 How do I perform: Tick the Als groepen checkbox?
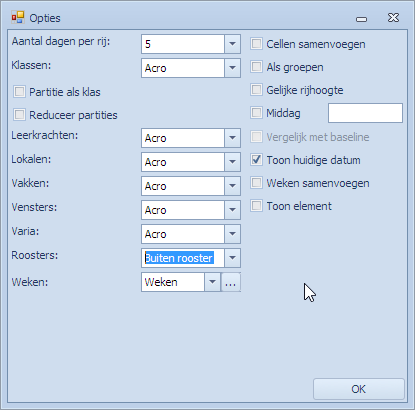(256, 67)
